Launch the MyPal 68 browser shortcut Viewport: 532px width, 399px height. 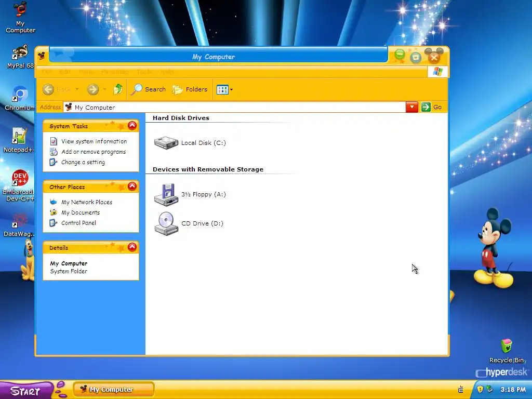(20, 57)
